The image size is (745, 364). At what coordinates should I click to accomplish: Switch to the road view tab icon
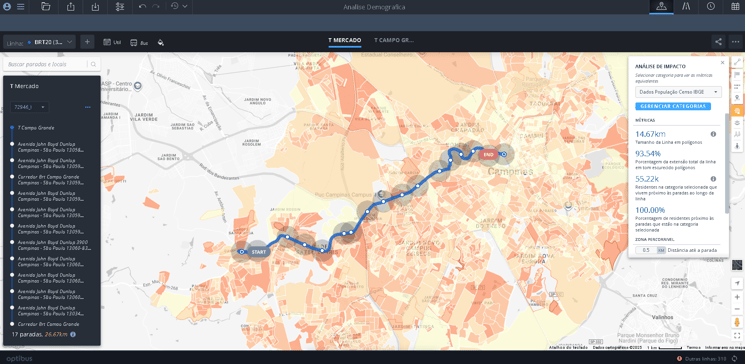click(x=686, y=7)
